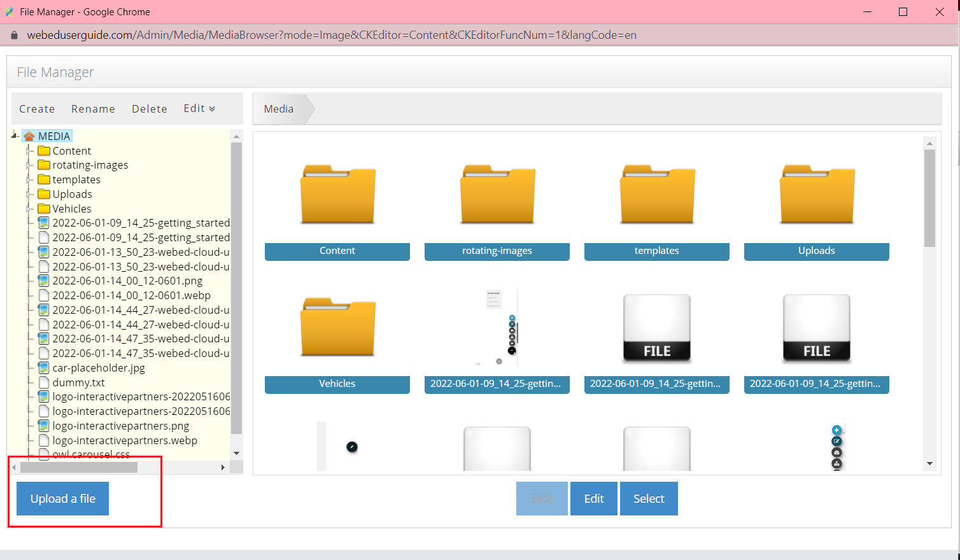Screen dimensions: 960x560
Task: Open the templates folder icon in grid
Action: pyautogui.click(x=657, y=195)
